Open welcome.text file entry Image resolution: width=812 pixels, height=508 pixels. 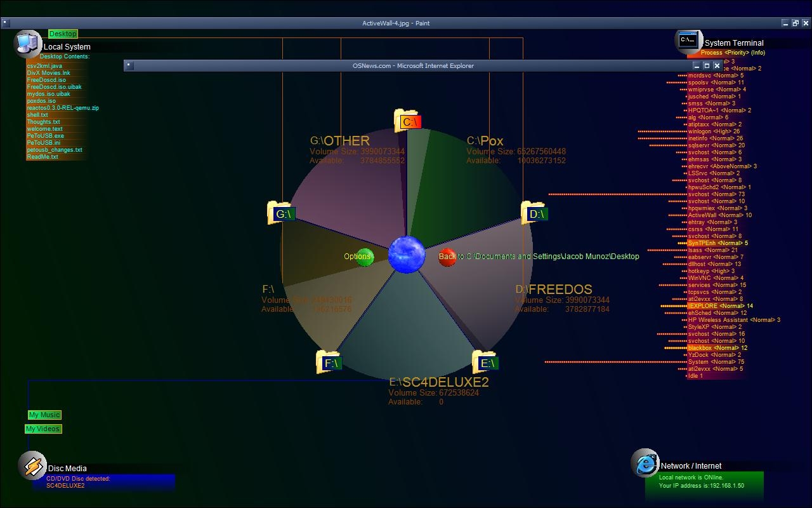[x=44, y=129]
